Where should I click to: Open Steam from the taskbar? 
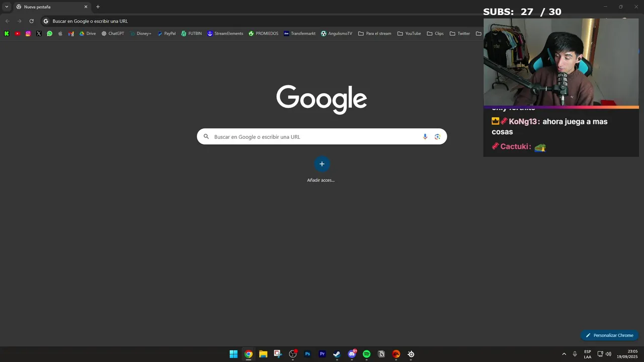click(x=337, y=354)
